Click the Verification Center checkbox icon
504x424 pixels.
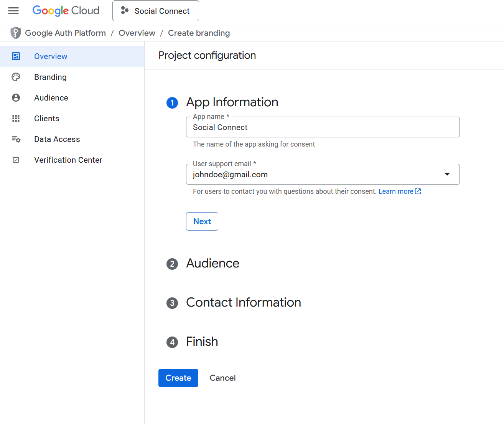pyautogui.click(x=16, y=160)
